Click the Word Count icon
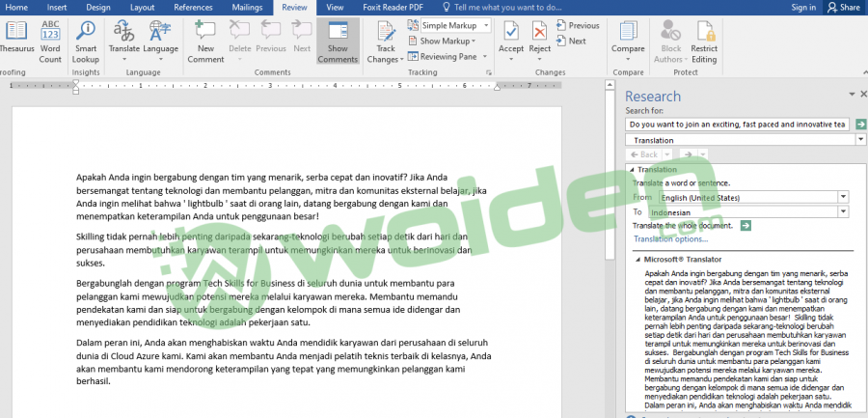The height and width of the screenshot is (418, 868). click(x=50, y=31)
